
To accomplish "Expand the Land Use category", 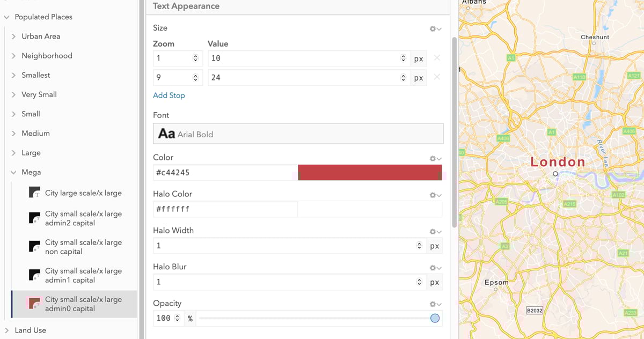I will pyautogui.click(x=6, y=330).
